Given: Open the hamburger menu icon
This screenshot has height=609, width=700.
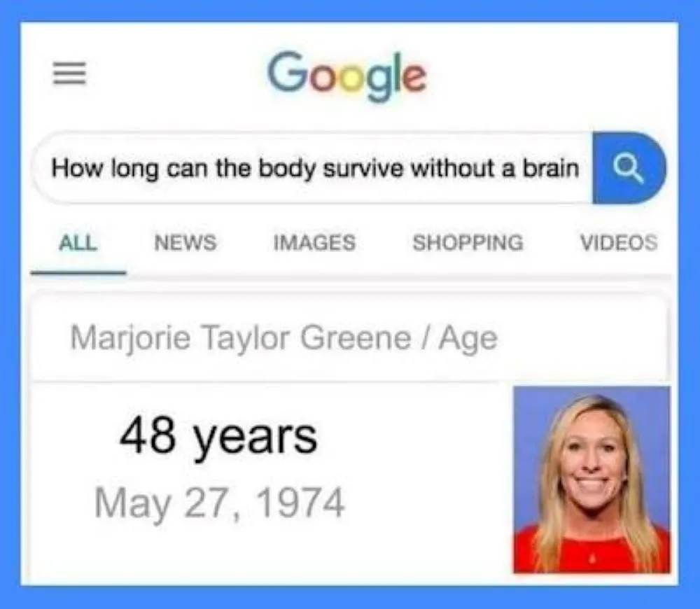Looking at the screenshot, I should click(69, 73).
